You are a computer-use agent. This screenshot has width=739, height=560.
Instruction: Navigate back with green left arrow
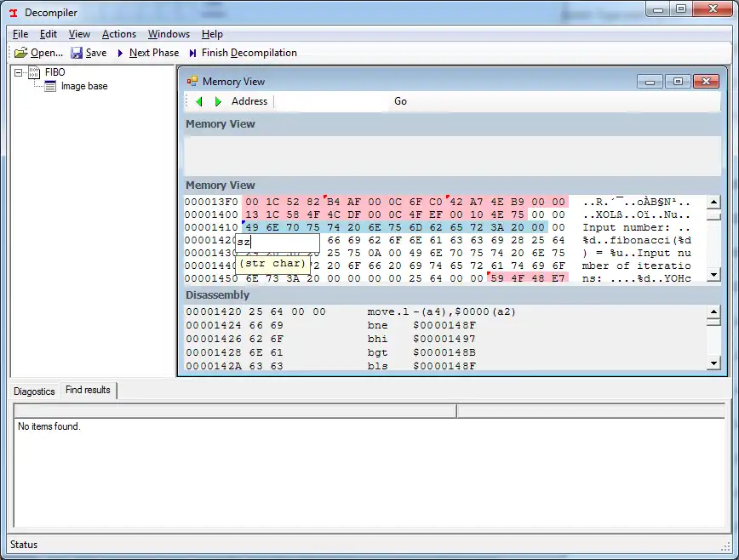click(x=199, y=101)
